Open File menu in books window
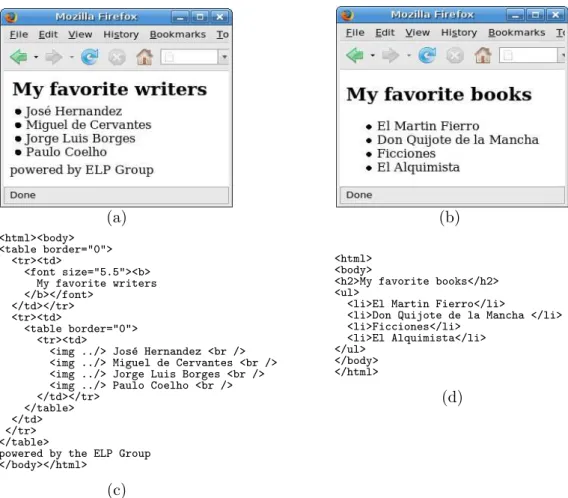568x498 pixels. 355,33
